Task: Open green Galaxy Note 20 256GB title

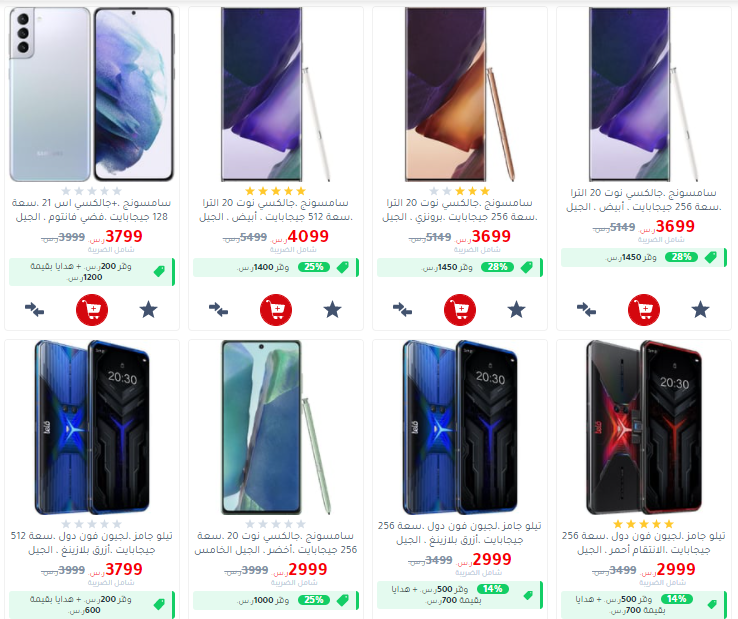Action: (x=276, y=543)
